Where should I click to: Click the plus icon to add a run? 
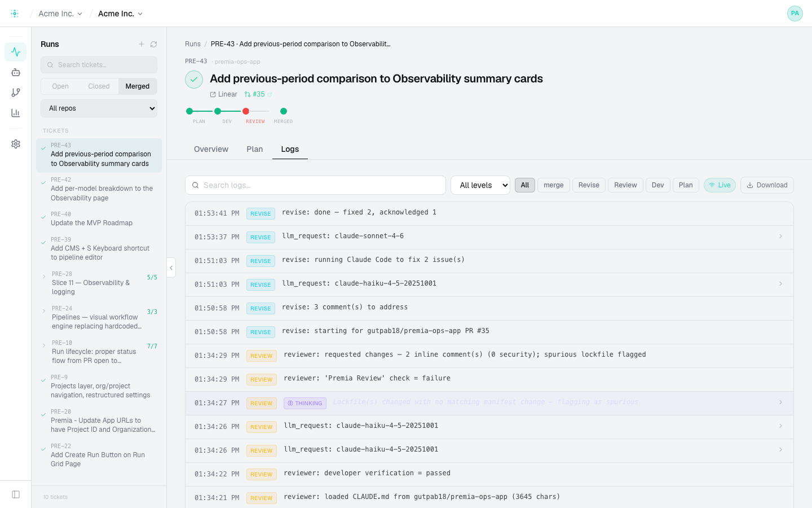click(x=142, y=44)
